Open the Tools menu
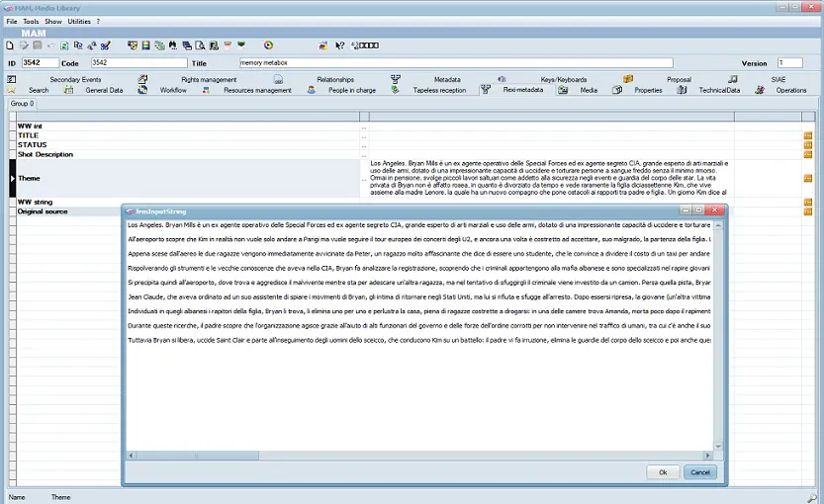This screenshot has width=824, height=504. click(x=31, y=21)
